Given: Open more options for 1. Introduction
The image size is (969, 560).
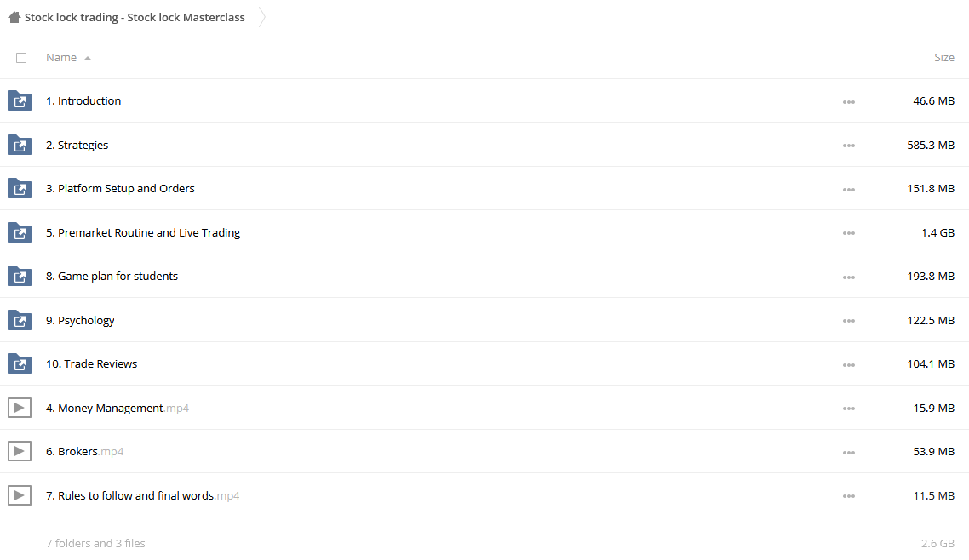Looking at the screenshot, I should click(848, 102).
